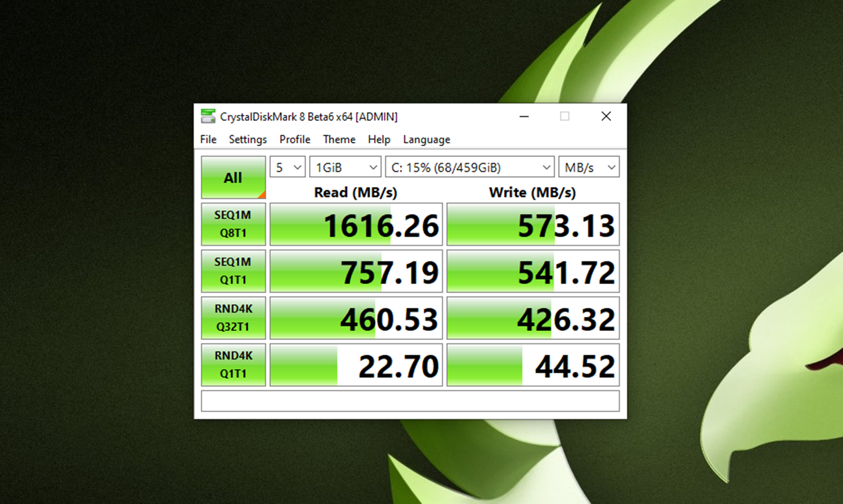
Task: Run the SEQ1M Q1T1 test
Action: click(x=233, y=271)
